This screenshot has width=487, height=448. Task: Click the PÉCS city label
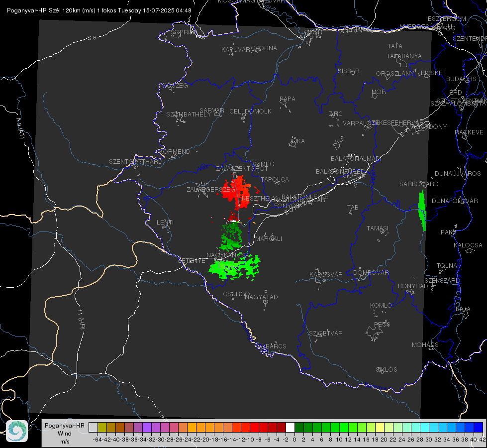pyautogui.click(x=382, y=324)
